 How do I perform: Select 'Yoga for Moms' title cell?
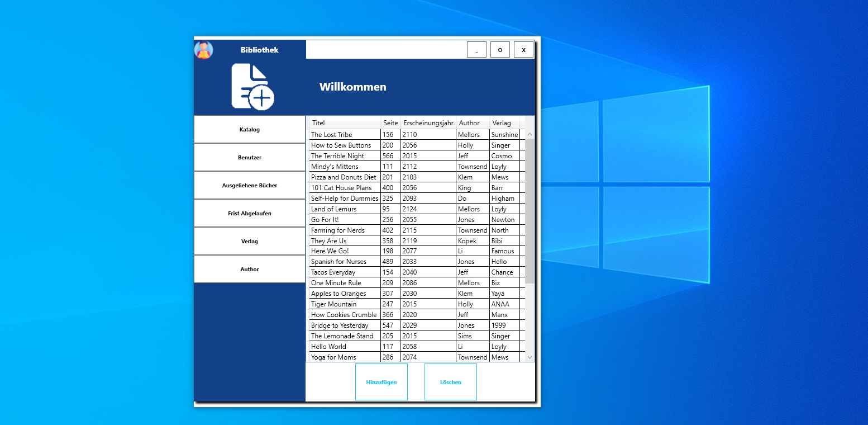(345, 357)
